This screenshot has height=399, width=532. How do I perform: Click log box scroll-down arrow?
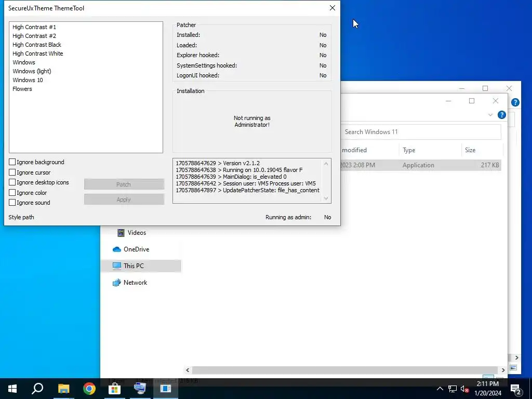tap(326, 198)
